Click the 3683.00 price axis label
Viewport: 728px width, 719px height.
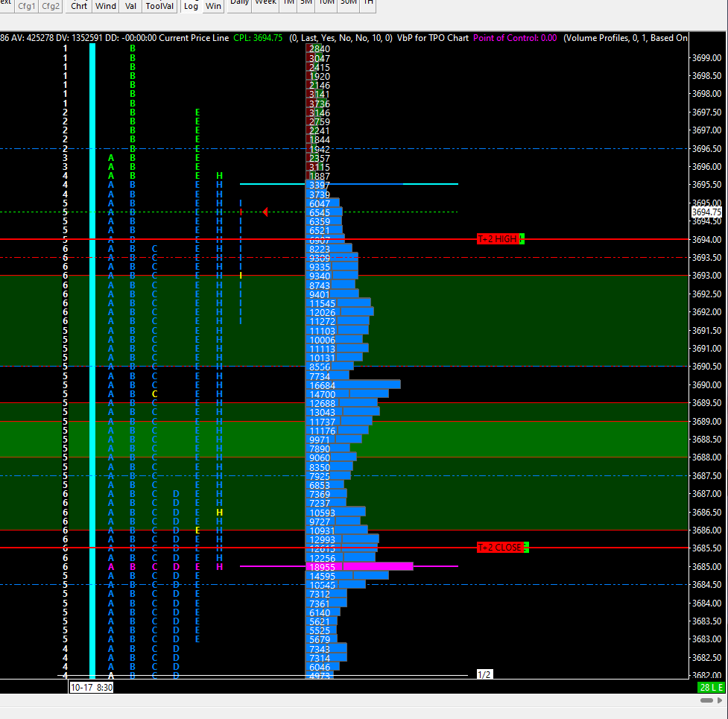pyautogui.click(x=706, y=639)
